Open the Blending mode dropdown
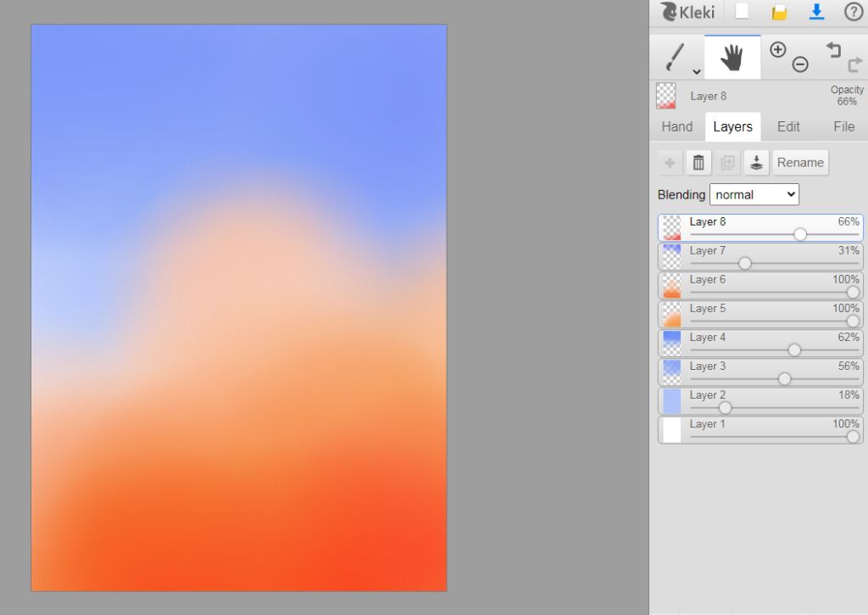 (x=754, y=194)
